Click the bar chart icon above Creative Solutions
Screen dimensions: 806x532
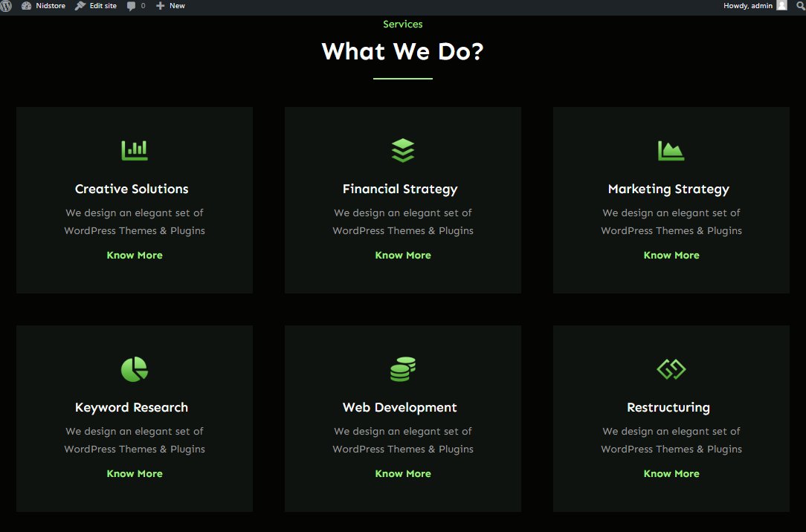click(x=135, y=150)
